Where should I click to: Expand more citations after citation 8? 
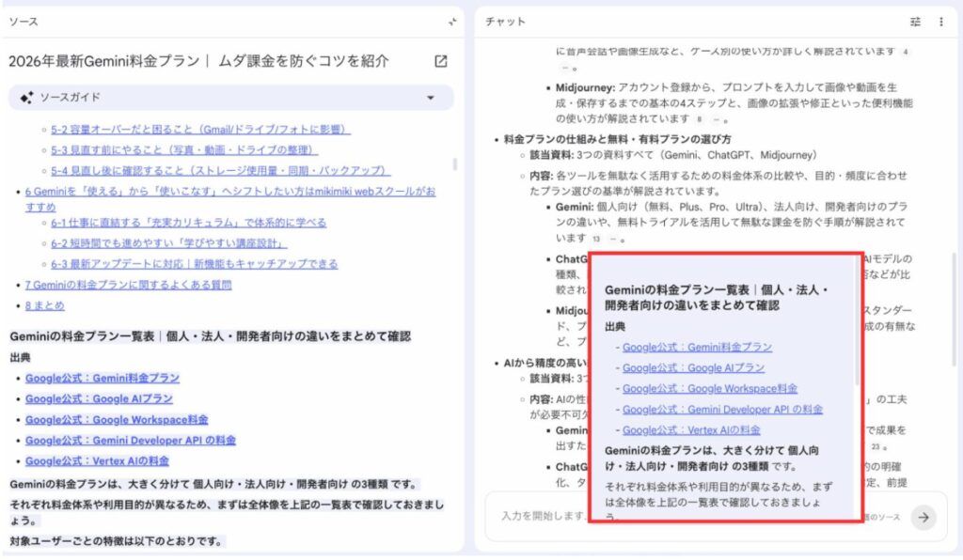click(x=717, y=119)
